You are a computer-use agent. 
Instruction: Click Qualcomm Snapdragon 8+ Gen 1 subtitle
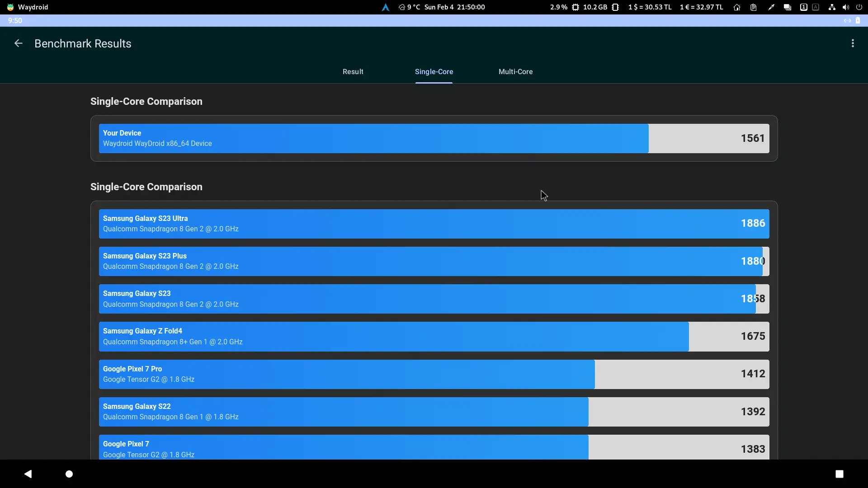click(173, 342)
